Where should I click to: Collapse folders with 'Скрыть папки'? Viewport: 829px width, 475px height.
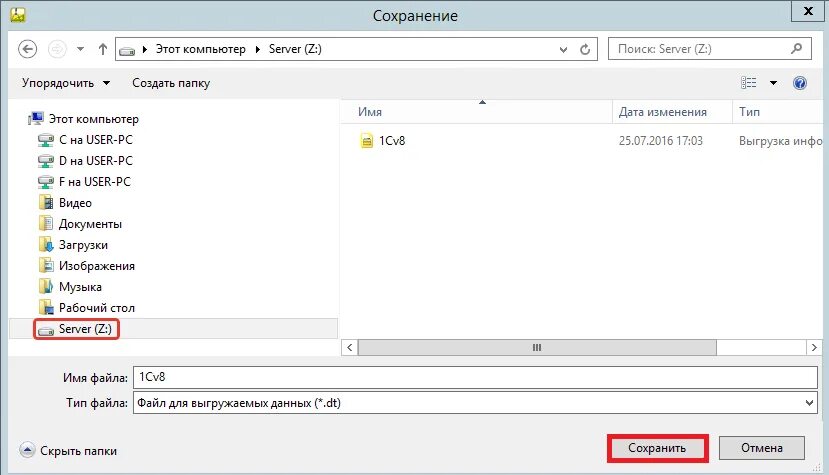[68, 451]
